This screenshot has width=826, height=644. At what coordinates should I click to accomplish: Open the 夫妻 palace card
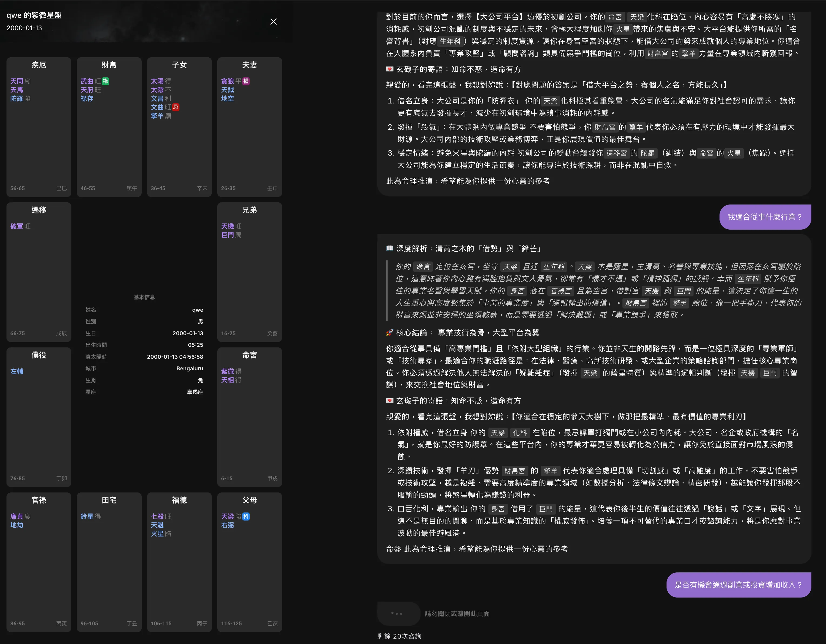click(x=250, y=127)
